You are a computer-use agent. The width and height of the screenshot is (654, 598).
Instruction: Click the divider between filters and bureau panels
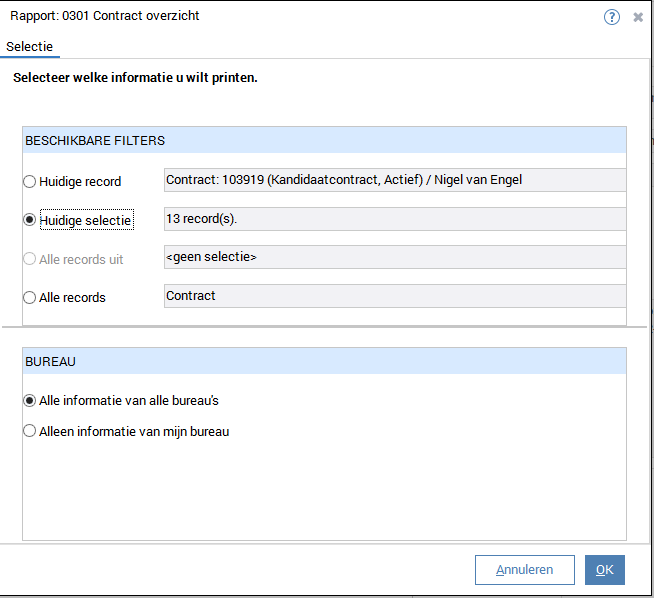(x=324, y=327)
